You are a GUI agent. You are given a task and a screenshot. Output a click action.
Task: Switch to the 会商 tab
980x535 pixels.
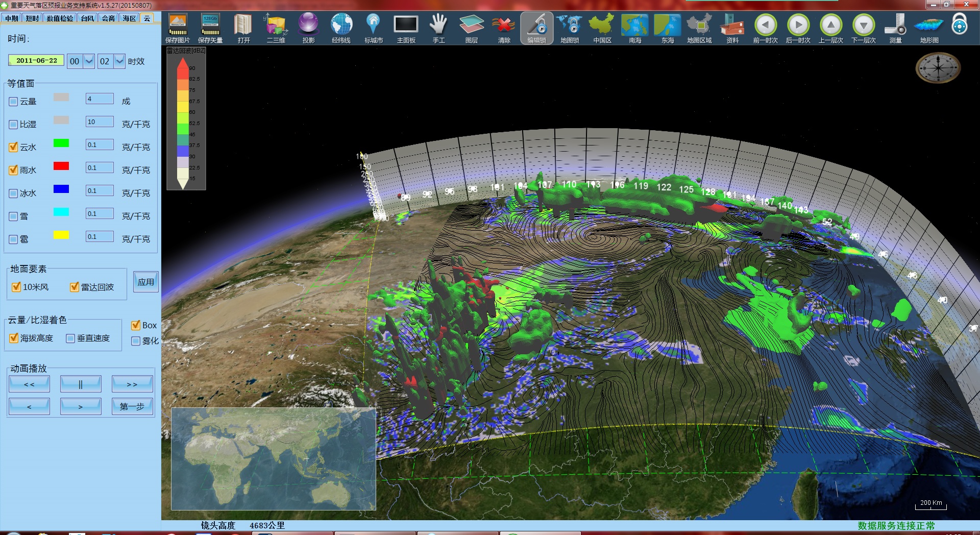[x=108, y=18]
